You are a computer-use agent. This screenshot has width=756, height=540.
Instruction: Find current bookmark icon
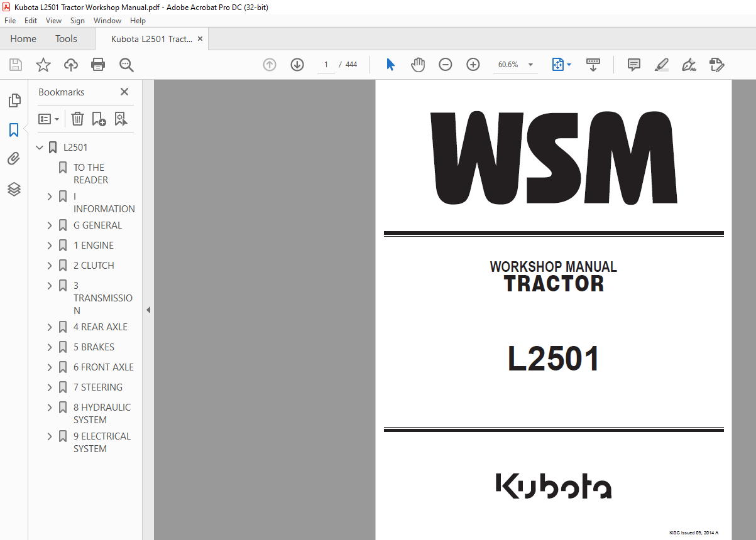point(121,119)
